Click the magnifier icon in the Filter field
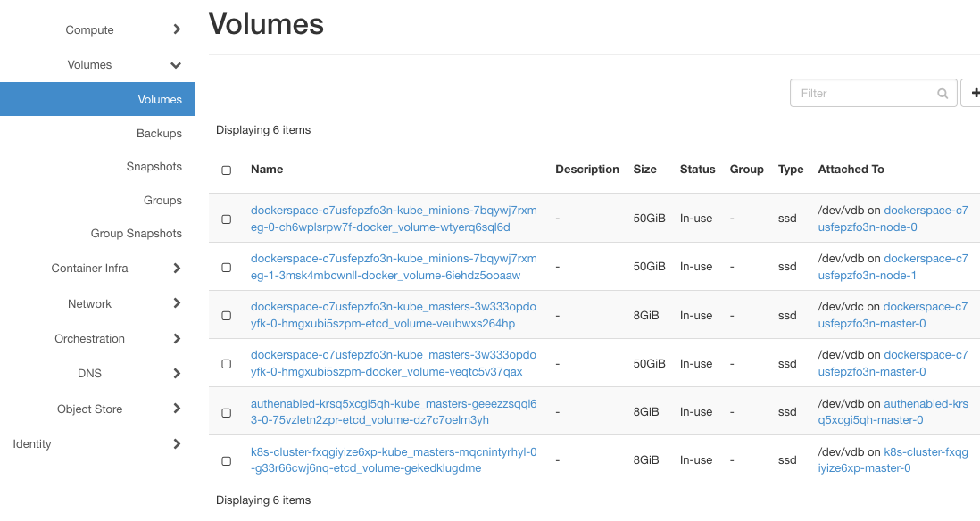Image resolution: width=980 pixels, height=521 pixels. point(943,93)
